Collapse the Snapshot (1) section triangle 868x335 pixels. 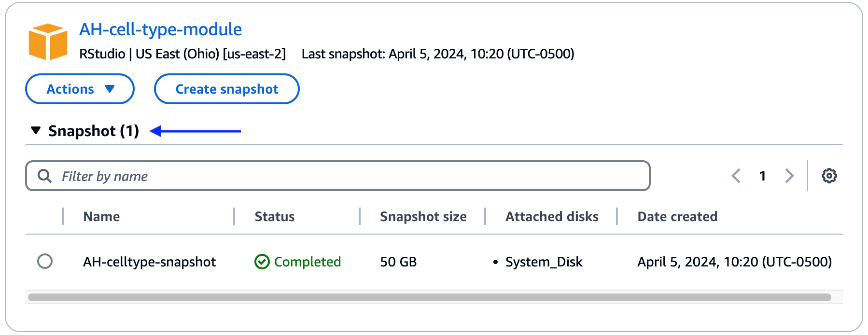coord(36,130)
